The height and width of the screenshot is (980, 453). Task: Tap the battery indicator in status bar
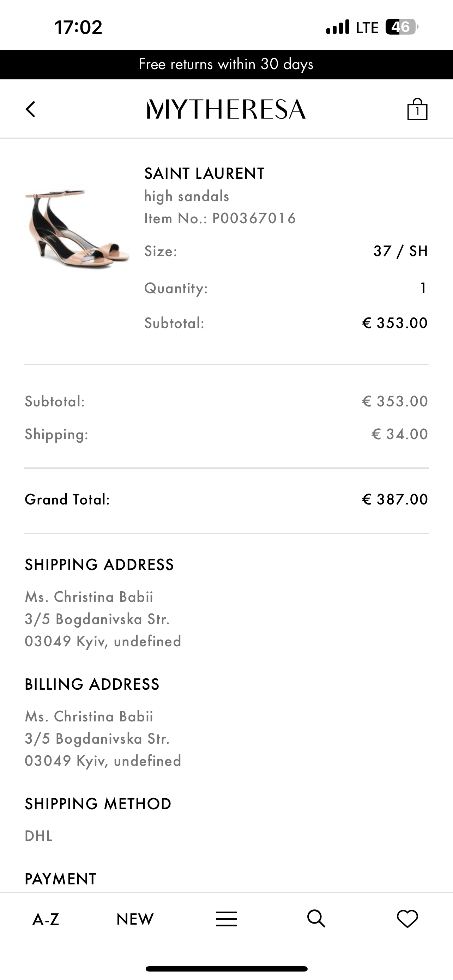tap(401, 27)
